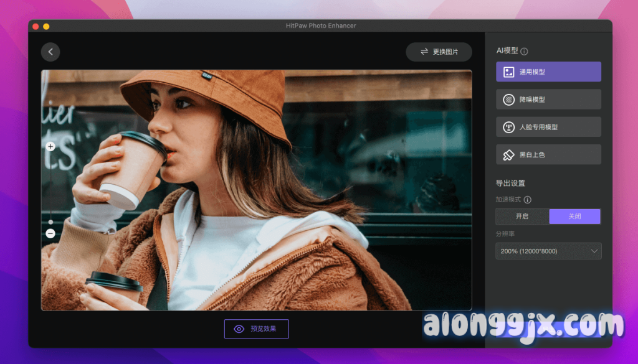Minimize the window with the yellow button

click(46, 26)
